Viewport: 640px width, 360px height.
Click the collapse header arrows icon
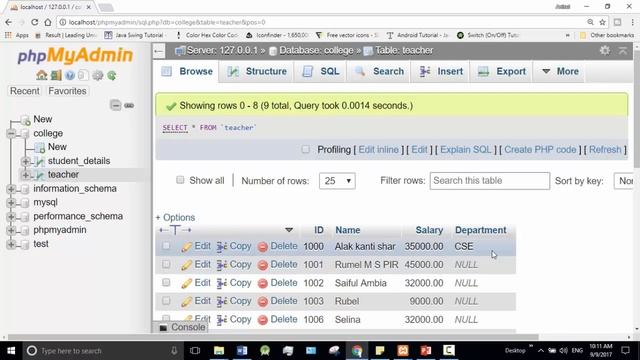coord(623,50)
